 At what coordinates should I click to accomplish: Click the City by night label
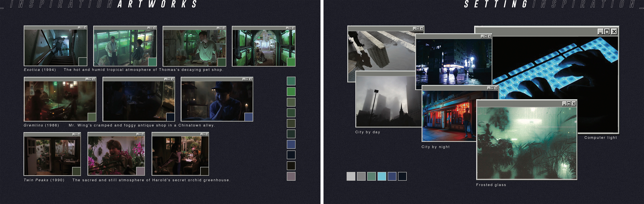(436, 147)
